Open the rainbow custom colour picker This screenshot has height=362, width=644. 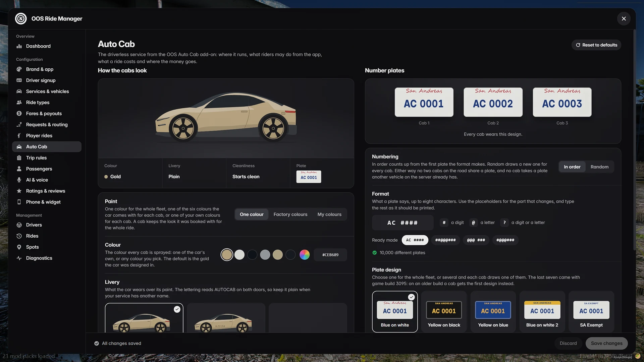tap(305, 255)
